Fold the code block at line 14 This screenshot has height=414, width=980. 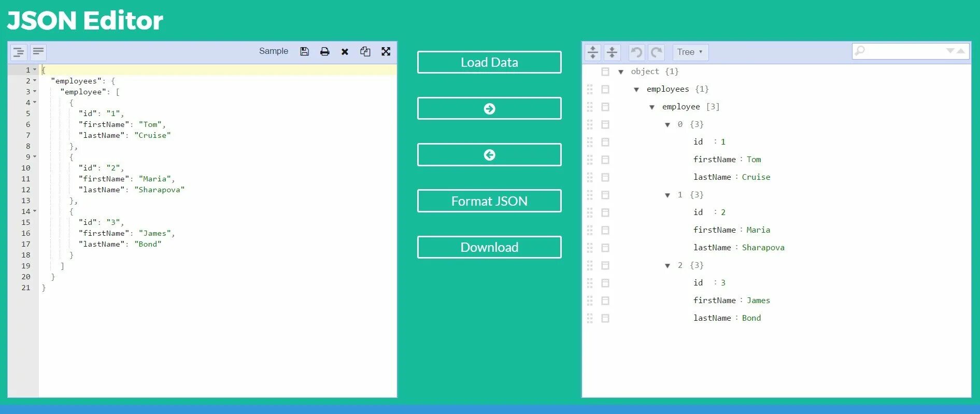pos(35,211)
